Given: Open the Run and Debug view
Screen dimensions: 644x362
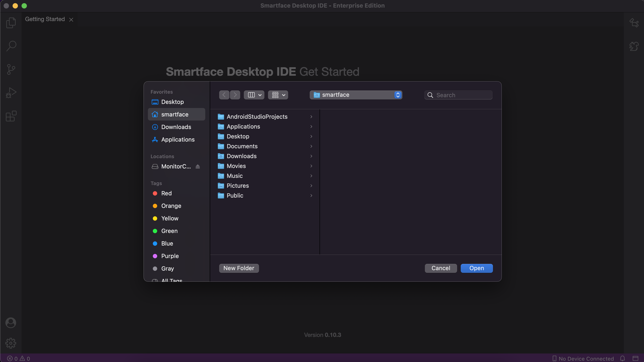Looking at the screenshot, I should click(x=11, y=93).
